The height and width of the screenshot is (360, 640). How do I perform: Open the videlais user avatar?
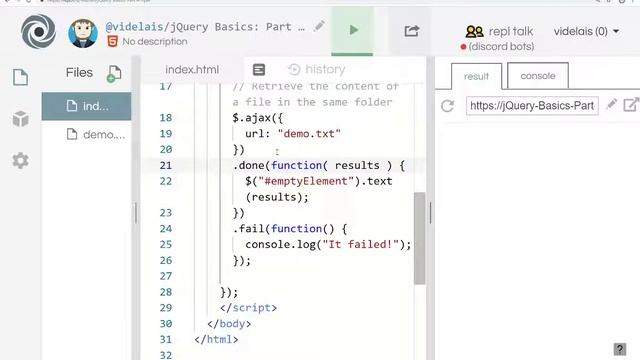pos(83,33)
